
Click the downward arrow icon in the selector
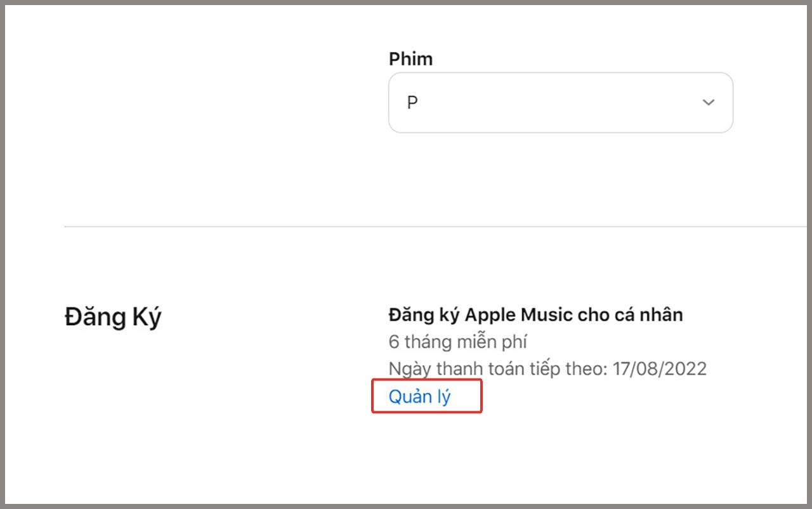pos(709,102)
